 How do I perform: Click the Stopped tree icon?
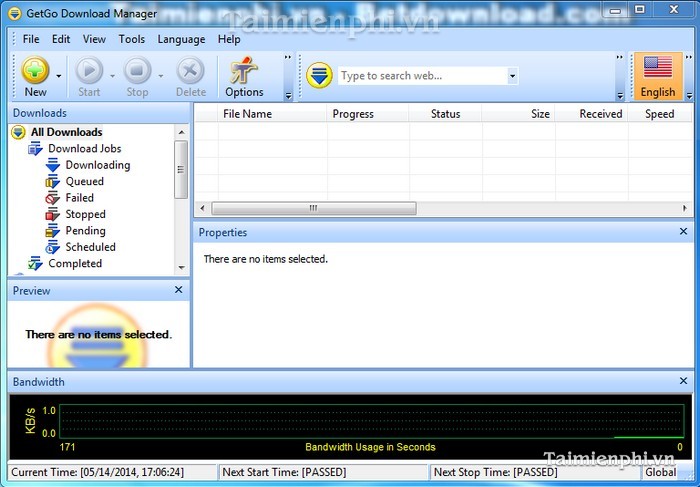pyautogui.click(x=53, y=214)
